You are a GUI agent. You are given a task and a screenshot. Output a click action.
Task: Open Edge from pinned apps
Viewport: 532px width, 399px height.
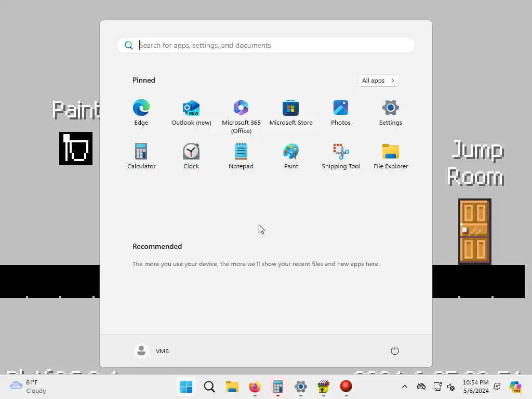(141, 113)
